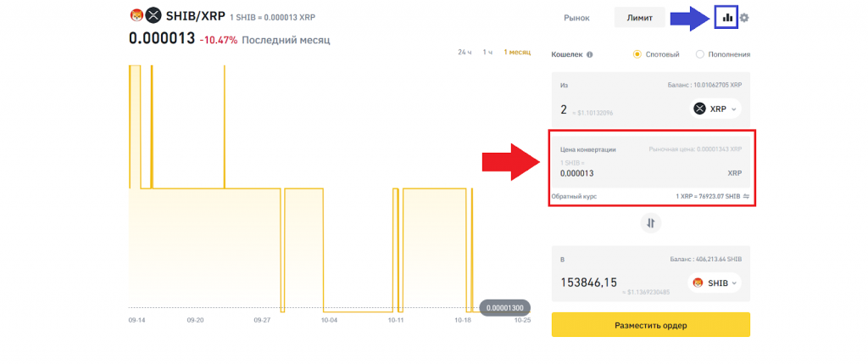Select the 24 ч chart range
The width and height of the screenshot is (868, 364).
[x=465, y=52]
